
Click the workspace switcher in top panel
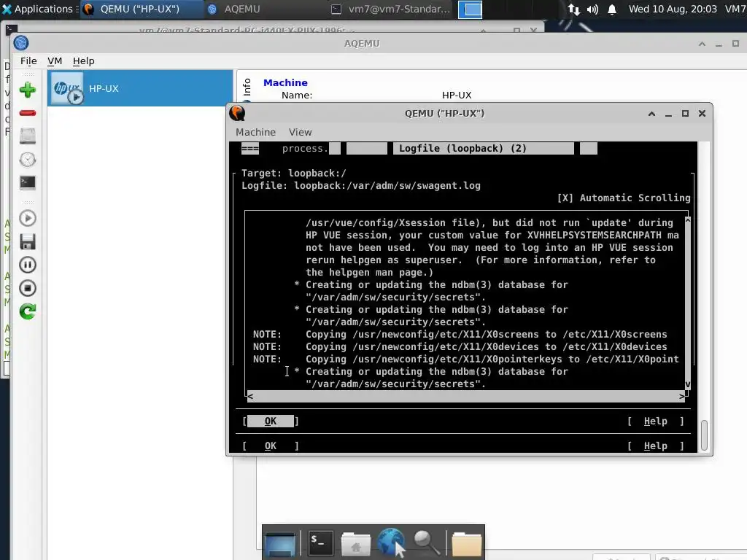click(x=470, y=9)
